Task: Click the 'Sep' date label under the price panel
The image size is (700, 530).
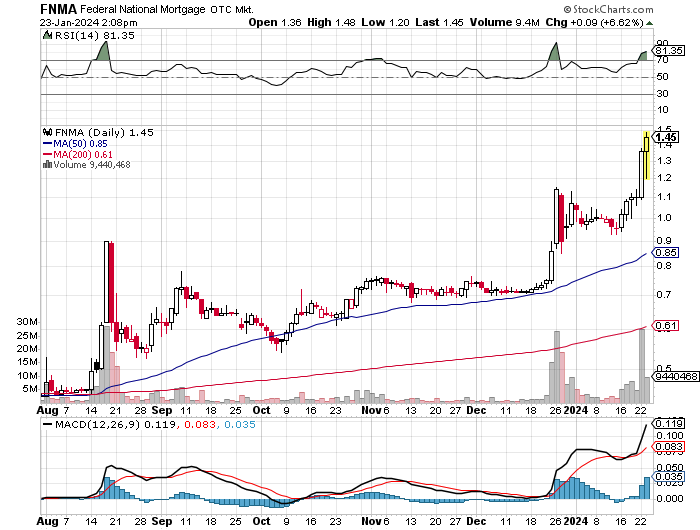Action: coord(162,410)
